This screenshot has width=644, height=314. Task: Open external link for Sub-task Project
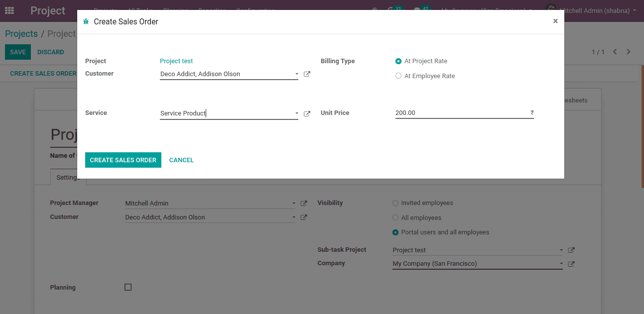tap(571, 250)
